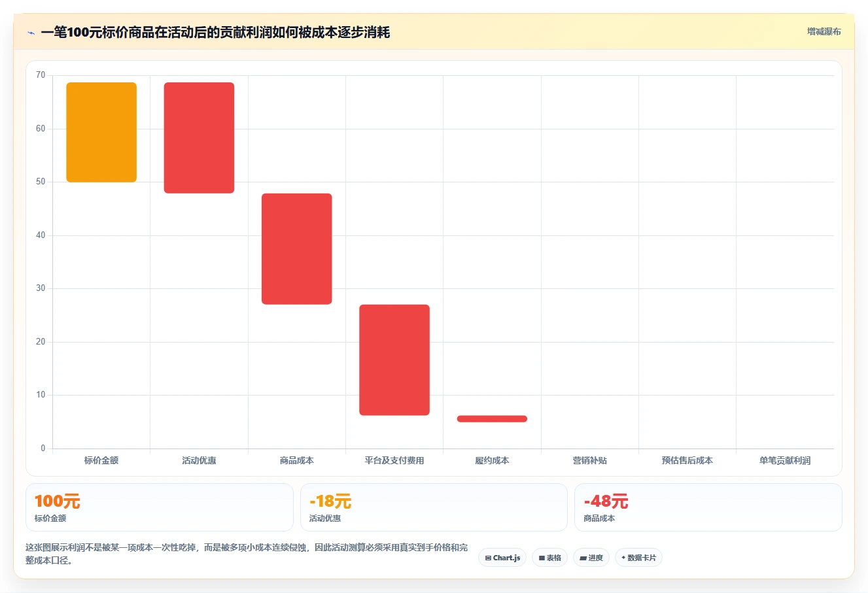Click the y-axis value 40
Image resolution: width=868 pixels, height=593 pixels.
(41, 235)
